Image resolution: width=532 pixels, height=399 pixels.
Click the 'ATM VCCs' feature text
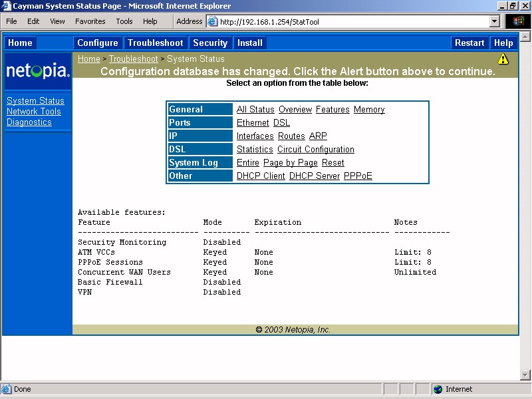96,252
